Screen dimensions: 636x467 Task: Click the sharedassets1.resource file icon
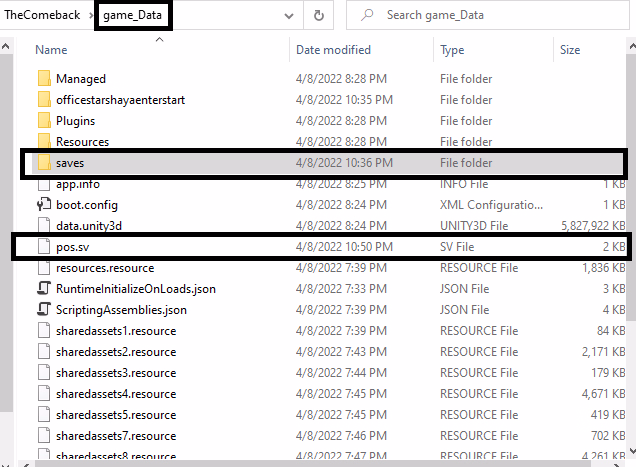(44, 331)
